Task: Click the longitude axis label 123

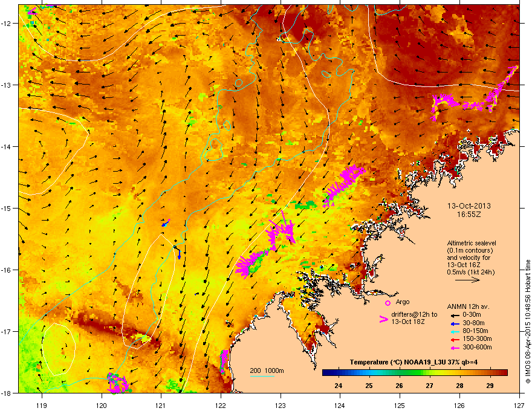Action: pyautogui.click(x=281, y=405)
